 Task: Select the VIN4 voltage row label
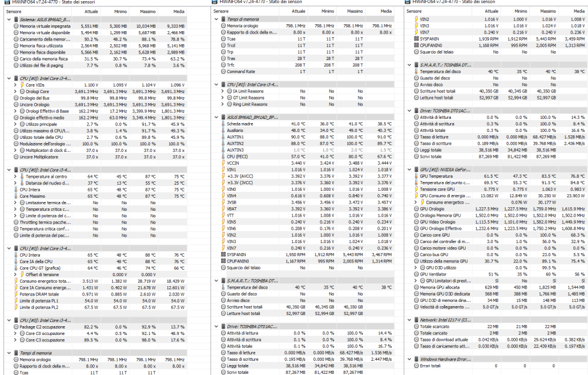231,196
